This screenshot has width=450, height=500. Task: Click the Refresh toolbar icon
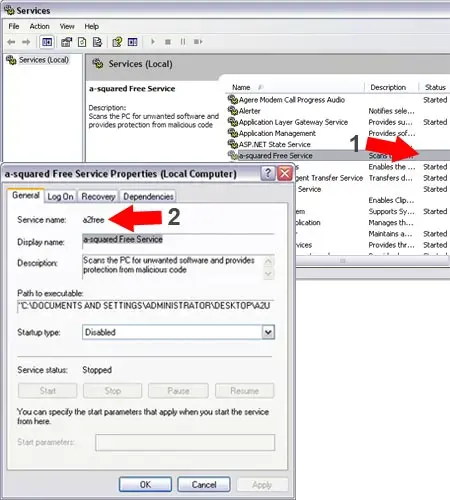click(x=82, y=42)
